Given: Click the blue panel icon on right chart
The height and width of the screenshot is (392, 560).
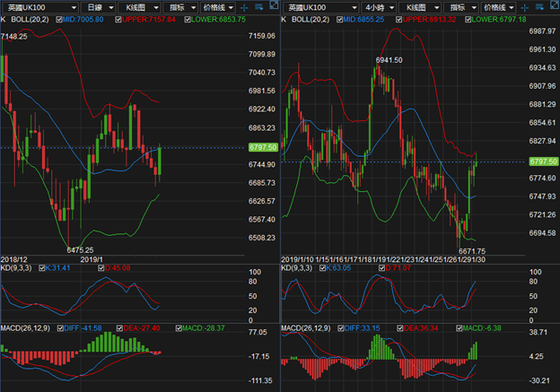Looking at the screenshot, I should point(538,6).
